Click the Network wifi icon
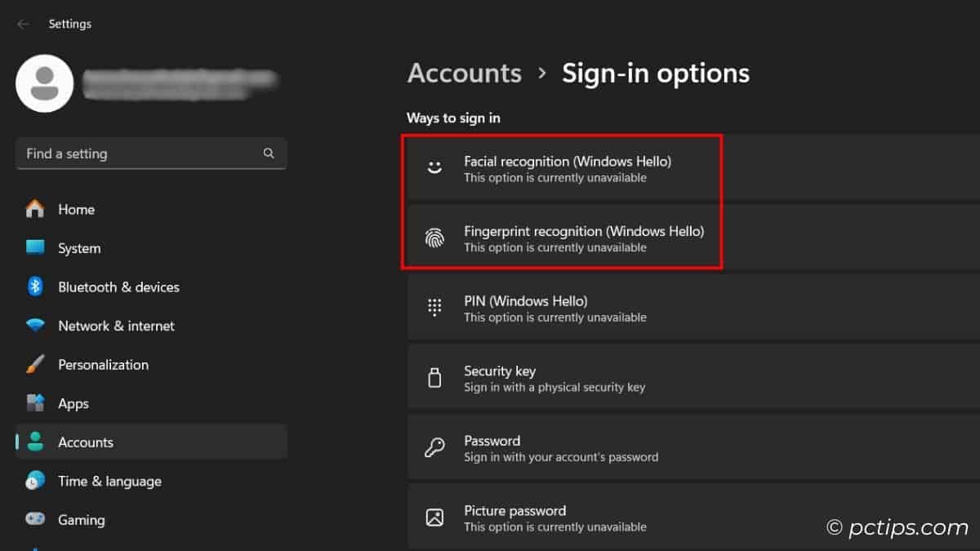 [x=35, y=326]
